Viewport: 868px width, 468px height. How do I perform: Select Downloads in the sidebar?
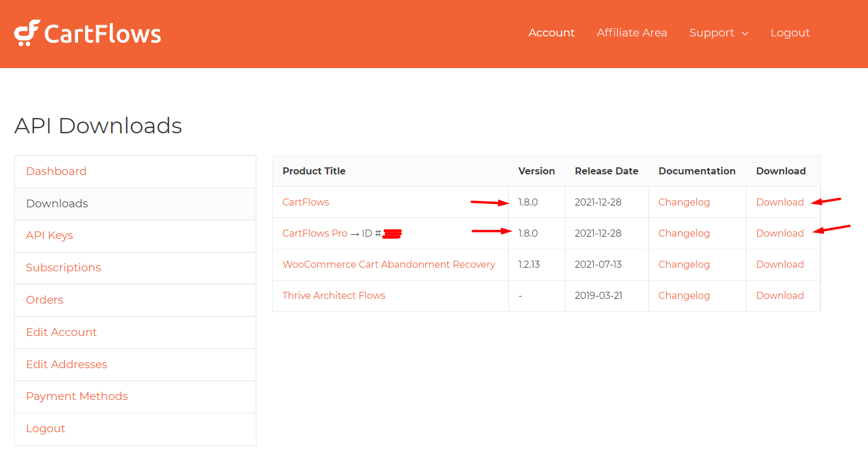57,204
